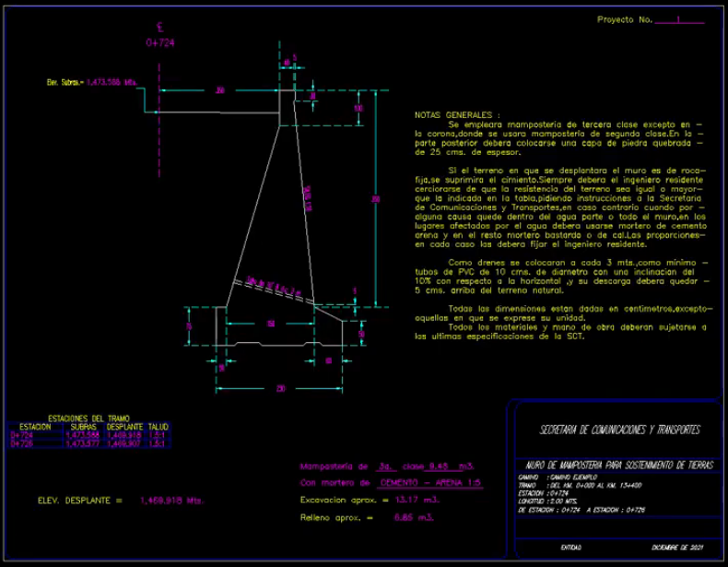Click the '60' toe dimension text below the footing
This screenshot has height=567, width=728.
(x=329, y=360)
